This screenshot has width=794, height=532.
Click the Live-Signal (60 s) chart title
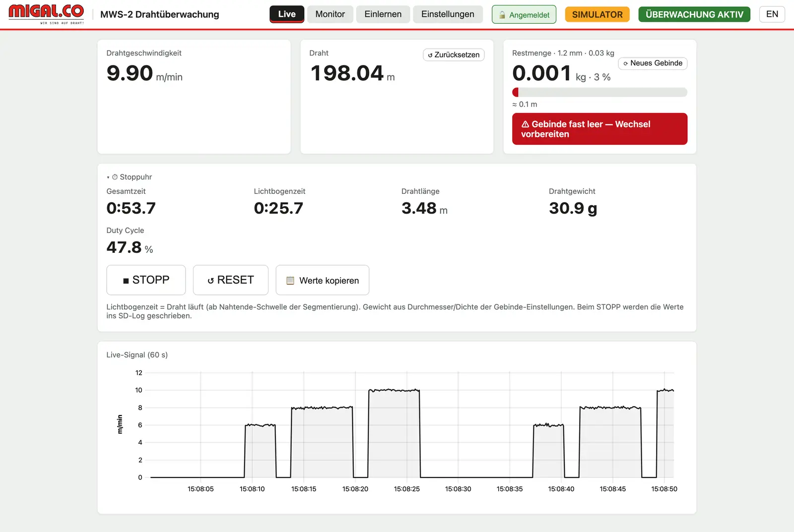click(137, 355)
